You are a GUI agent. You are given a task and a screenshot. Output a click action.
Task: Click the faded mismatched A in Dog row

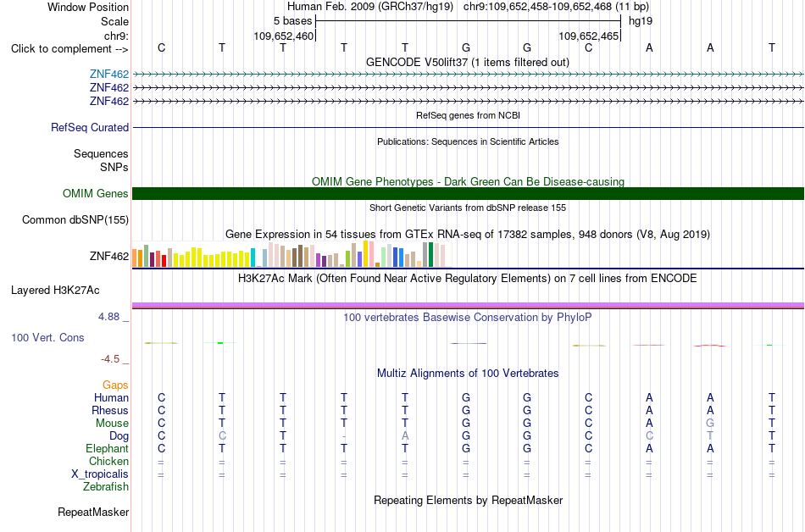pyautogui.click(x=405, y=436)
